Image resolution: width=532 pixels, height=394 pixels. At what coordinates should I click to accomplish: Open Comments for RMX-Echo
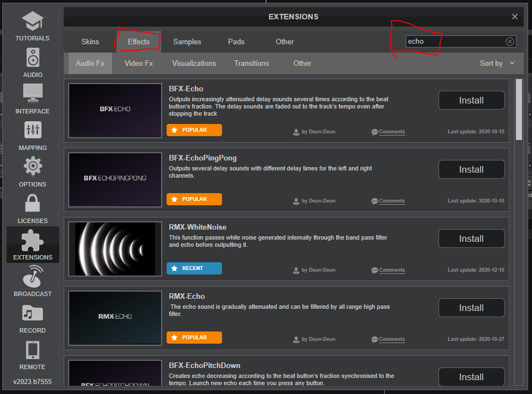pos(392,339)
